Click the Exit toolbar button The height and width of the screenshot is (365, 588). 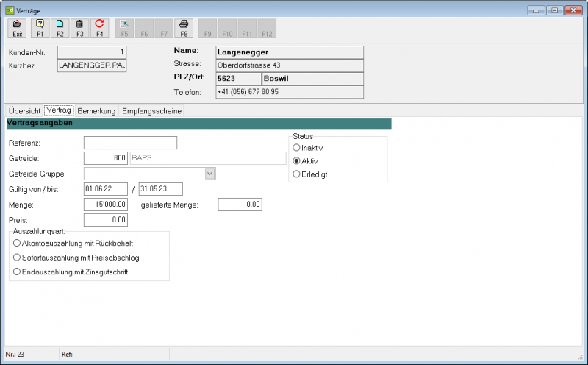tap(17, 28)
